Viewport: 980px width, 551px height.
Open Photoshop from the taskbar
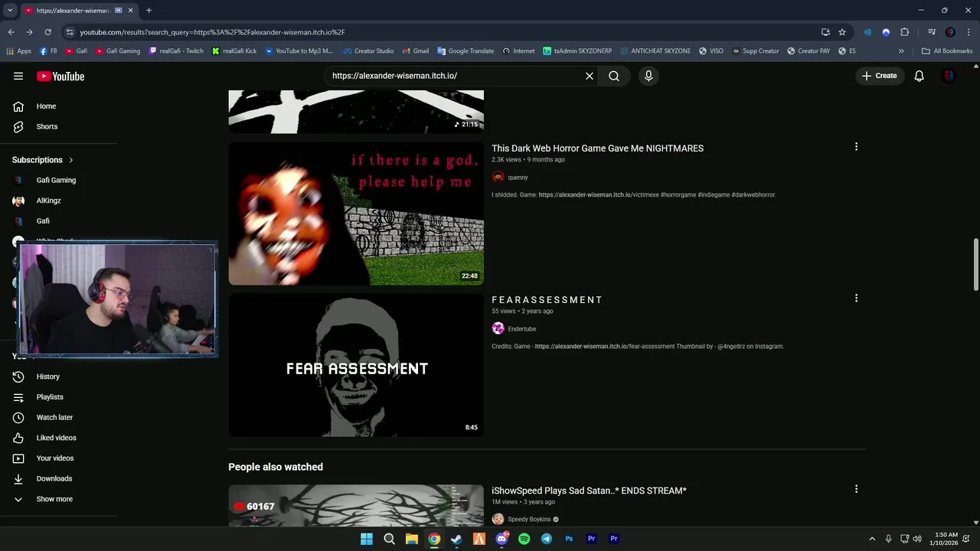tap(569, 539)
